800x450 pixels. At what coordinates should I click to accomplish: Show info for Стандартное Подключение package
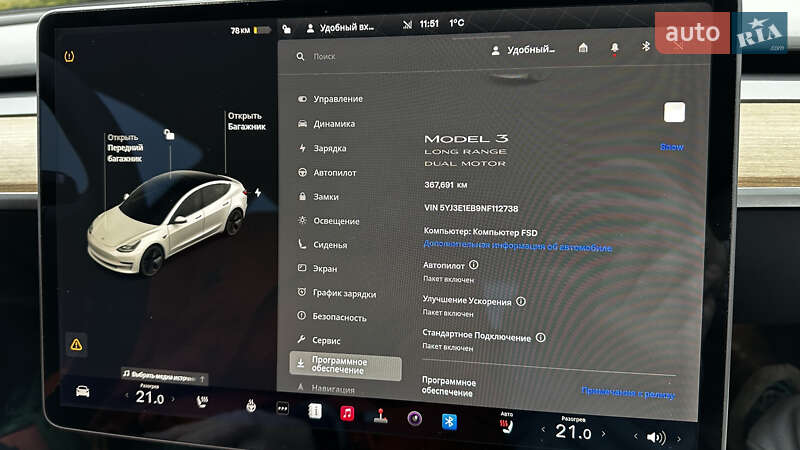(541, 337)
